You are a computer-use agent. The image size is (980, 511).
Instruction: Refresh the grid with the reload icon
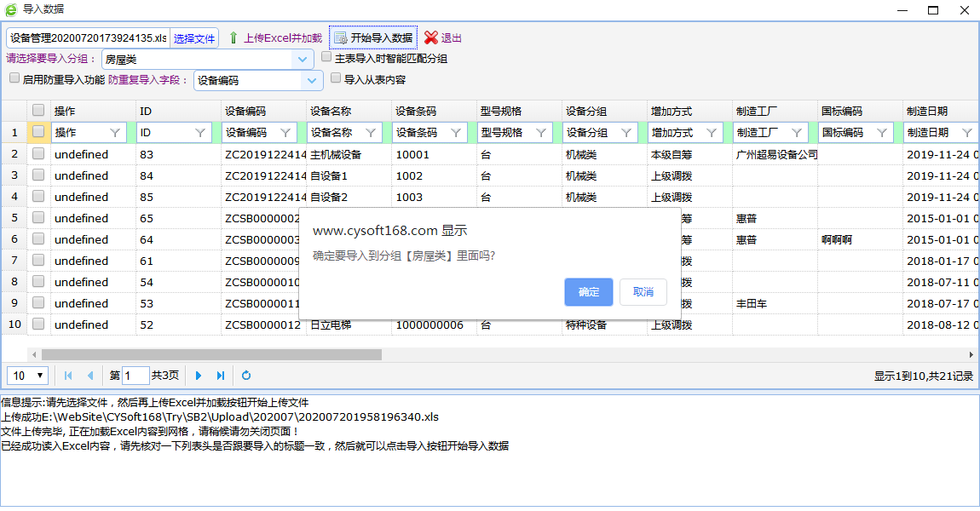coord(246,376)
